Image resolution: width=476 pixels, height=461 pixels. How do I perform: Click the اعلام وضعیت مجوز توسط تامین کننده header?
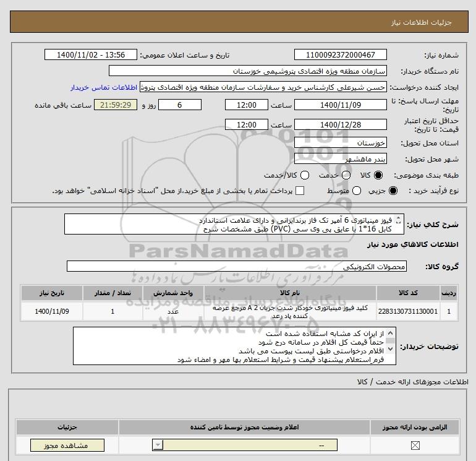(x=244, y=427)
